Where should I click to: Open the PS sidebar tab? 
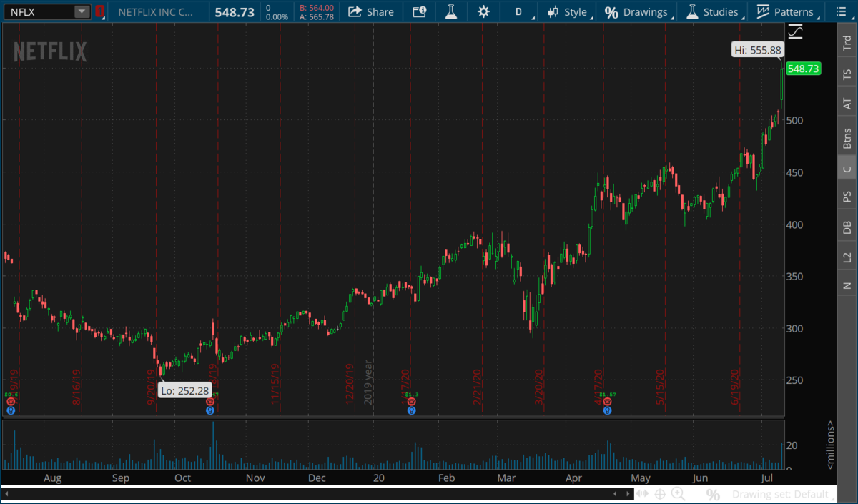(x=847, y=197)
